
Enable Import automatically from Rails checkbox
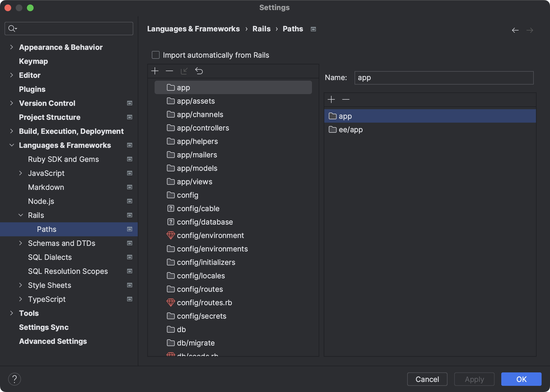point(156,55)
